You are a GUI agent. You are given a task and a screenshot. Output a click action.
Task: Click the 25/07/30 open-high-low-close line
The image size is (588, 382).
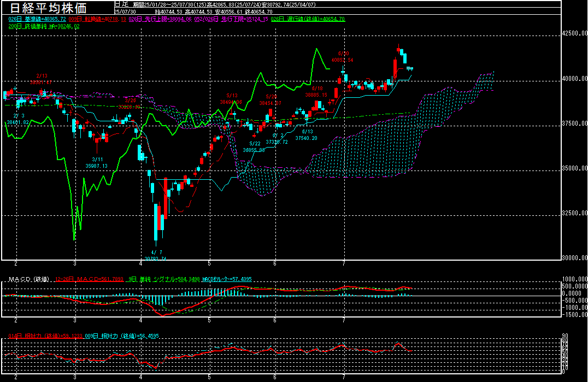193,11
